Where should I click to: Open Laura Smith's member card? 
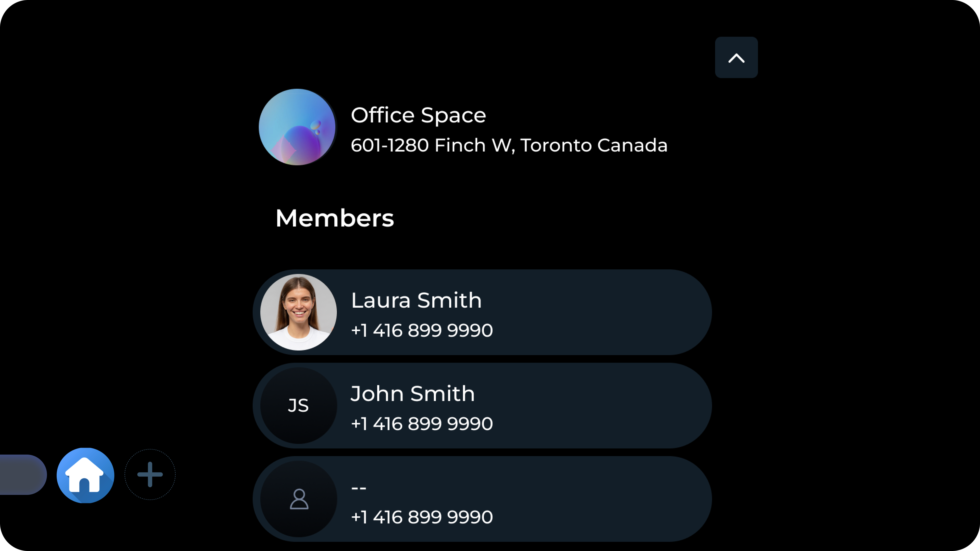[482, 312]
